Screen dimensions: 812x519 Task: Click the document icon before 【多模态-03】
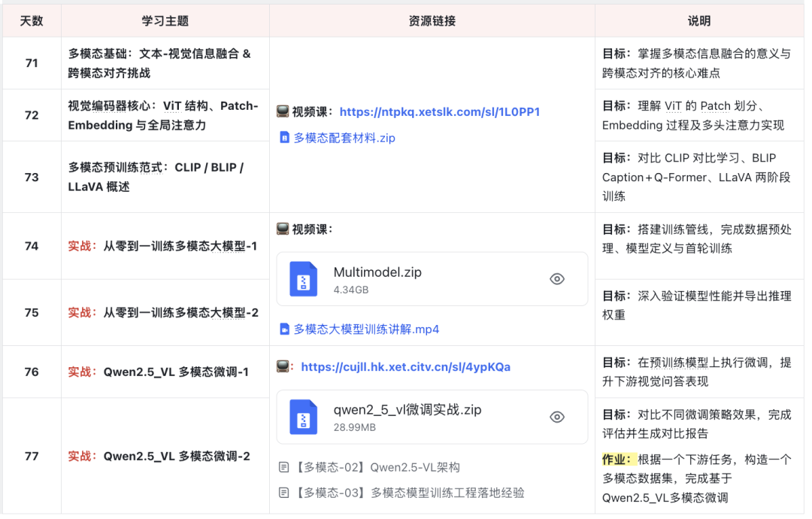[x=283, y=493]
